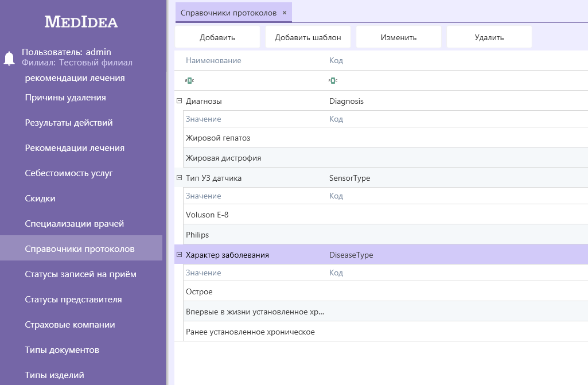Collapse the Диагнозы group
The height and width of the screenshot is (385, 588).
coord(179,101)
